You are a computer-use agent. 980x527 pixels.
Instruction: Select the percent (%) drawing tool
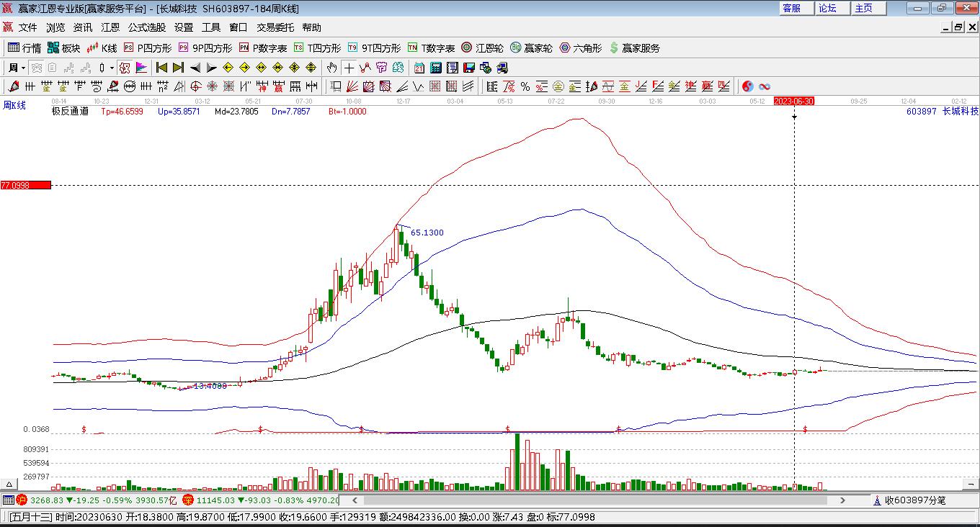[525, 86]
